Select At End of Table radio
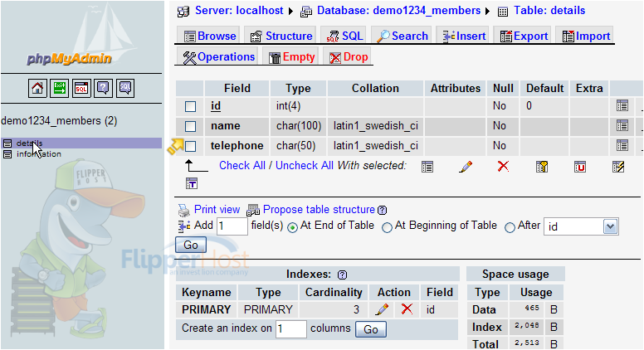 [292, 228]
